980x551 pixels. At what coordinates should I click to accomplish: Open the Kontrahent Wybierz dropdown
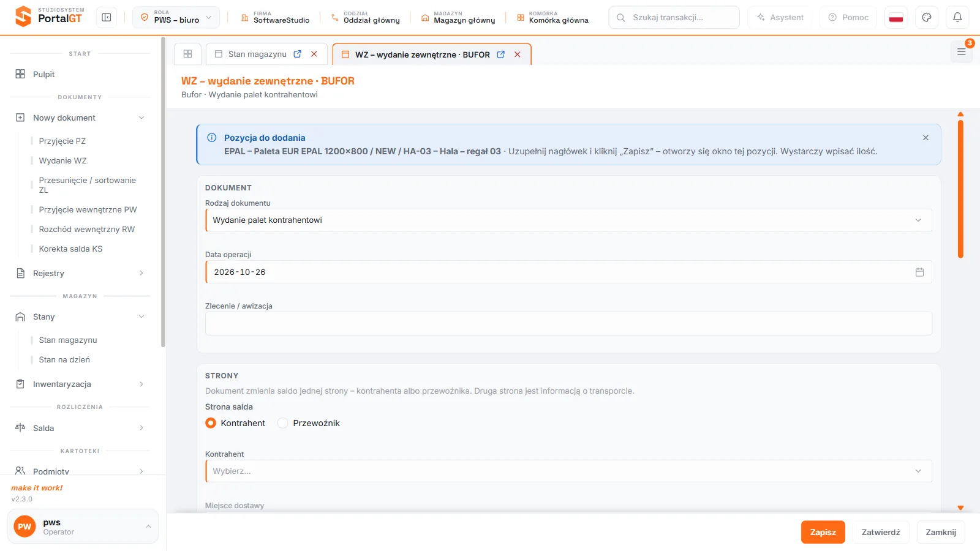568,471
